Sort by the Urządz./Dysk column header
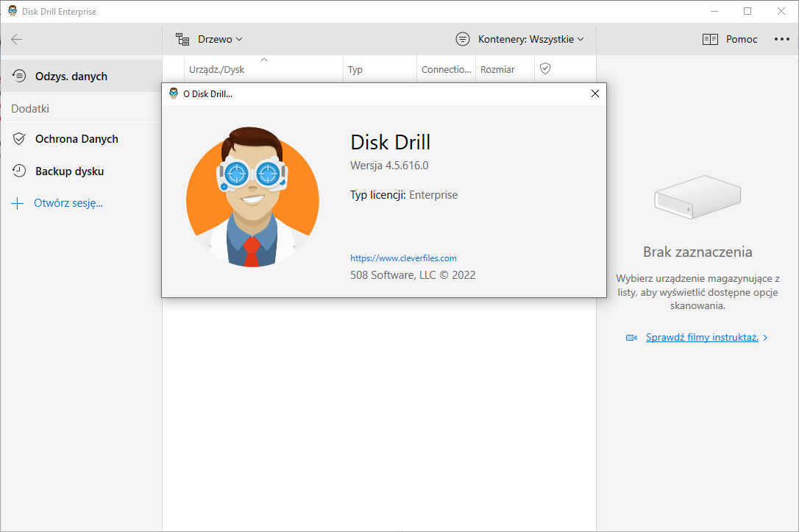This screenshot has width=799, height=532. coord(263,69)
